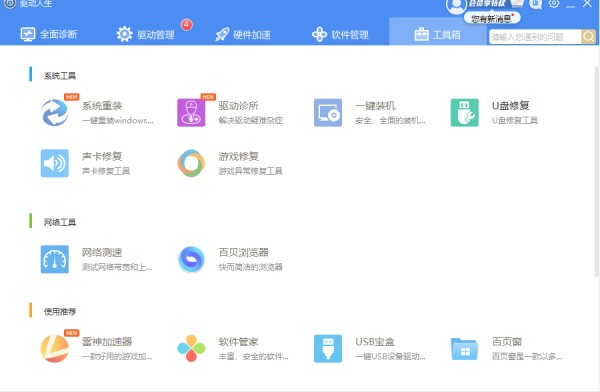Click the 系统重装 title text
600x392 pixels.
click(x=102, y=106)
